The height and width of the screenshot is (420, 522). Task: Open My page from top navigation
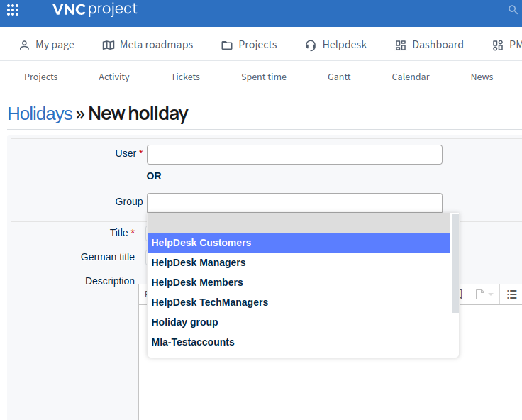click(47, 45)
